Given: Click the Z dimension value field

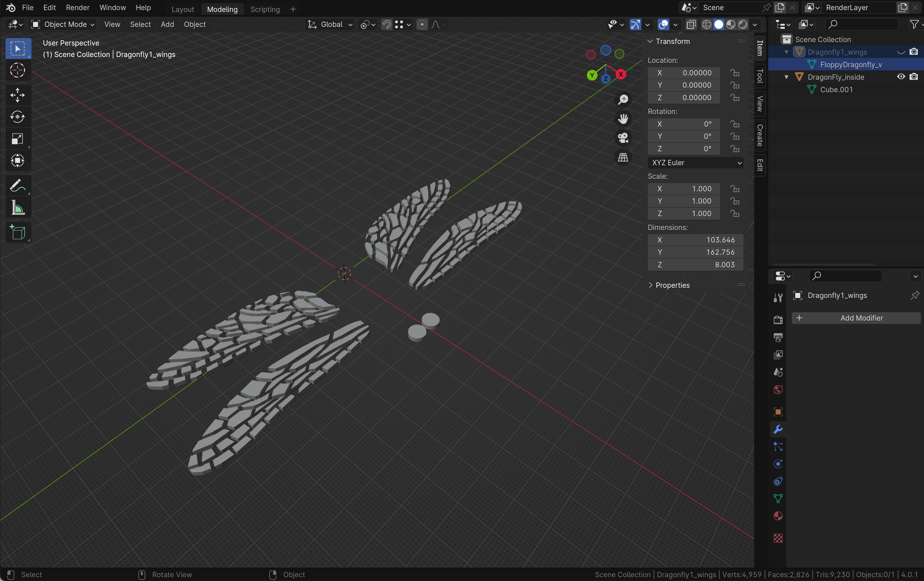Looking at the screenshot, I should click(695, 265).
